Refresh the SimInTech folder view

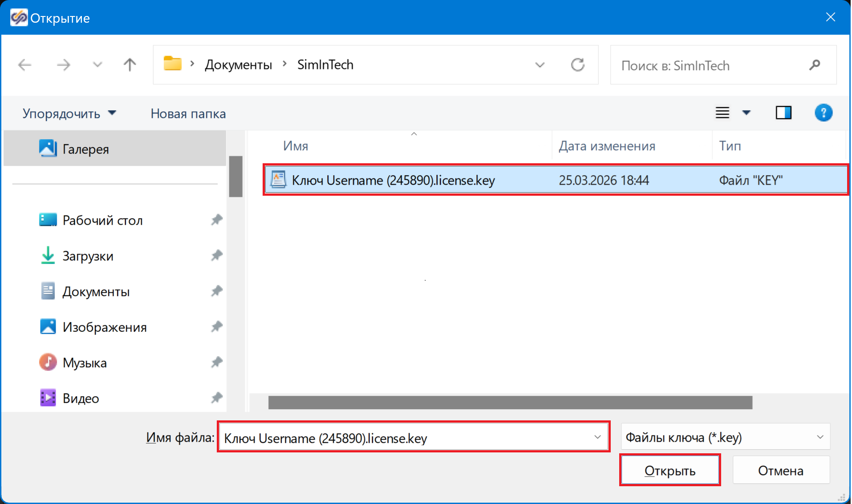point(577,65)
